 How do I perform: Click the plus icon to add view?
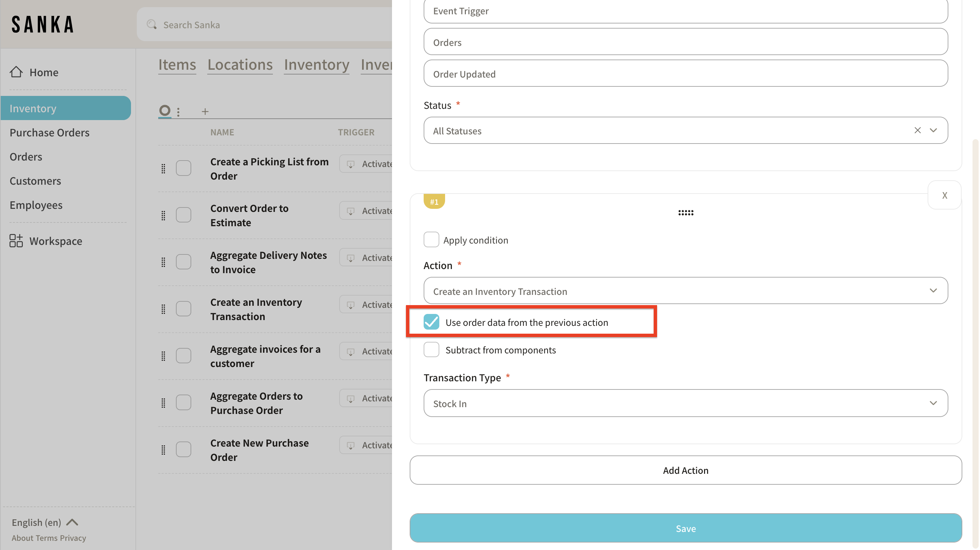point(205,112)
